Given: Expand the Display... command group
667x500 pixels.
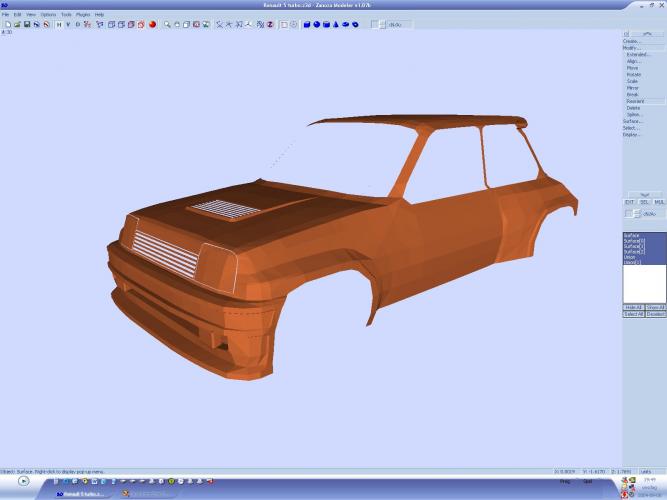Looking at the screenshot, I should pos(632,134).
